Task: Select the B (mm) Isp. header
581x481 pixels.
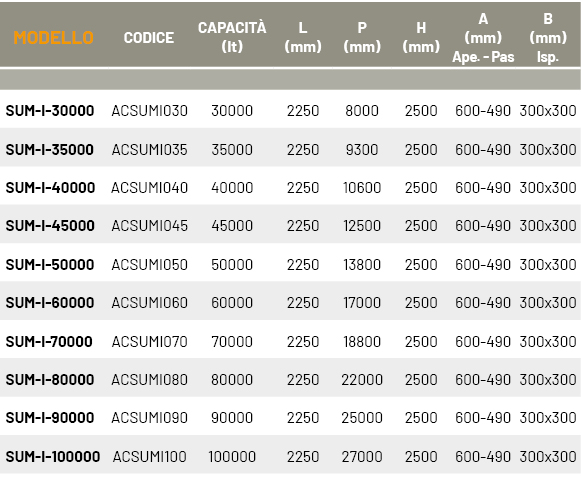Action: point(548,38)
